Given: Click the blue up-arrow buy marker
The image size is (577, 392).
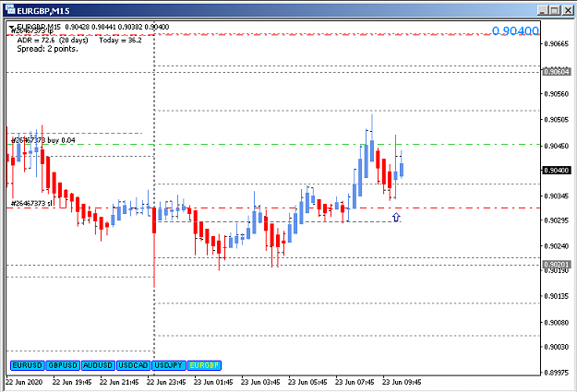Looking at the screenshot, I should pos(396,218).
